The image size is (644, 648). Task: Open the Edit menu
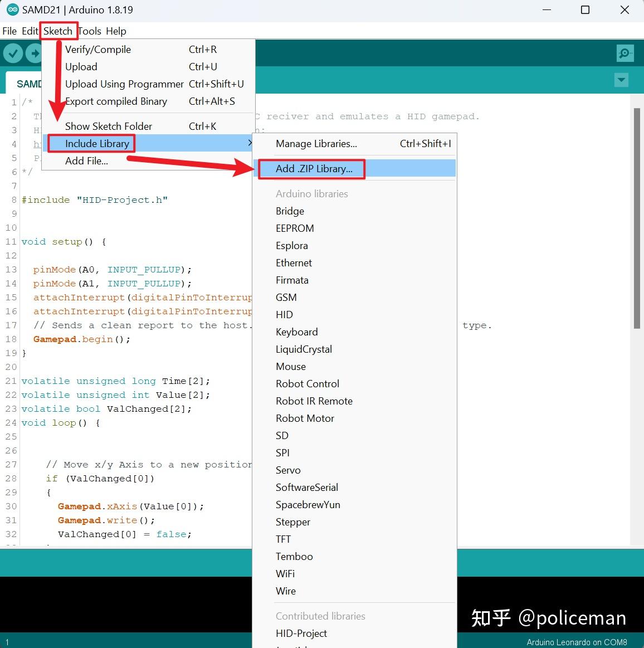pyautogui.click(x=30, y=31)
